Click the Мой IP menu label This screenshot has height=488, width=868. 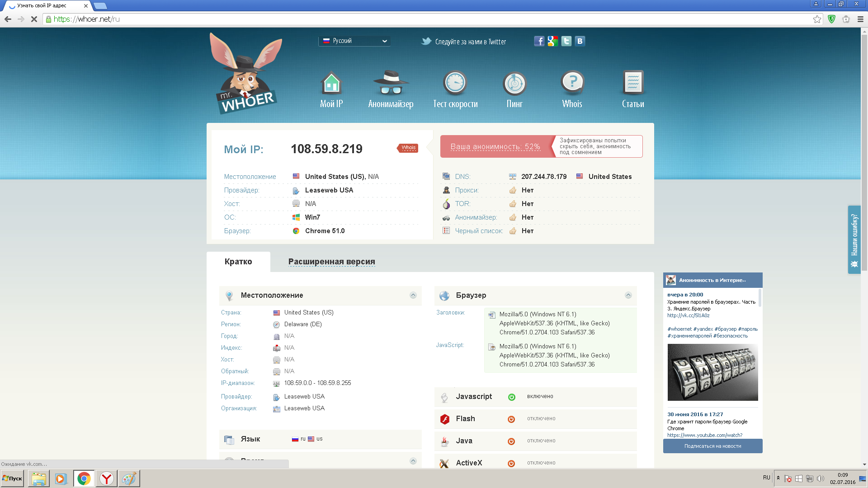coord(331,104)
